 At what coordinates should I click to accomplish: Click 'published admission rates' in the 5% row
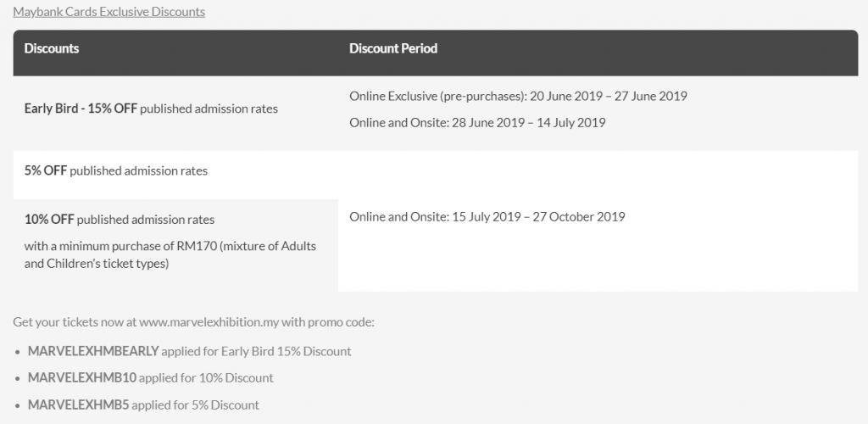coord(138,170)
